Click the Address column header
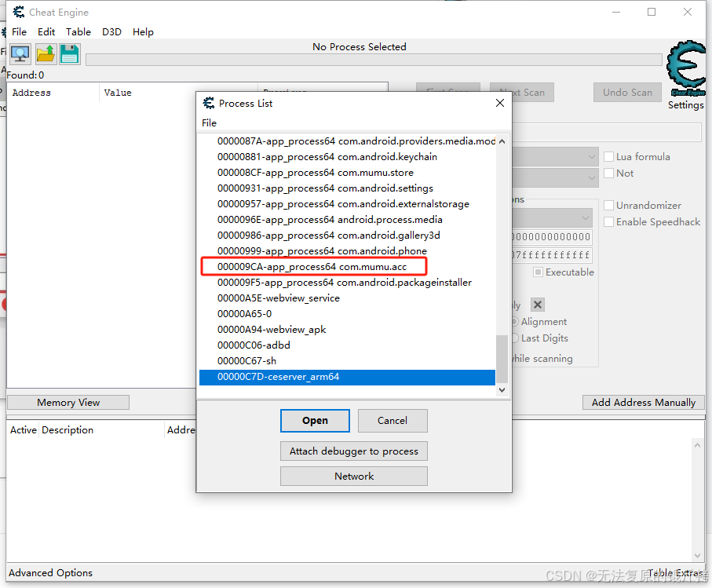 (53, 93)
